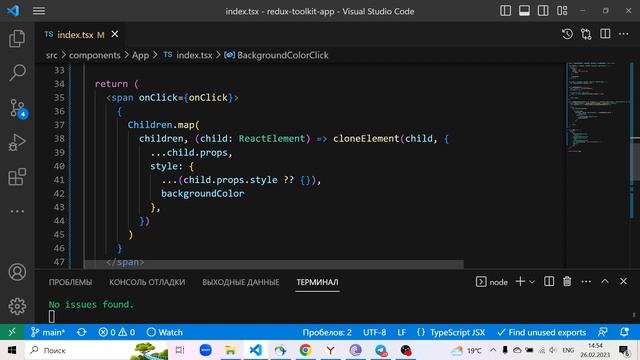Click Find unused exports status item
Image resolution: width=640 pixels, height=360 pixels.
point(541,332)
